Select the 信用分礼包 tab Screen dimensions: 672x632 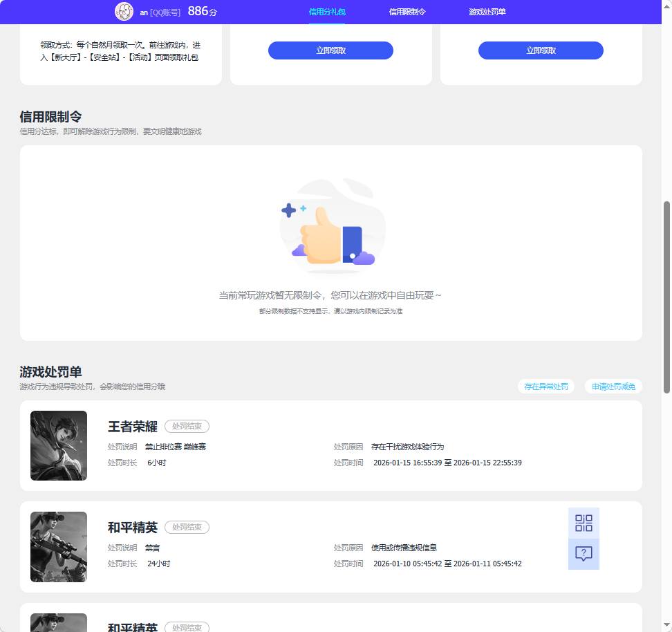(326, 12)
